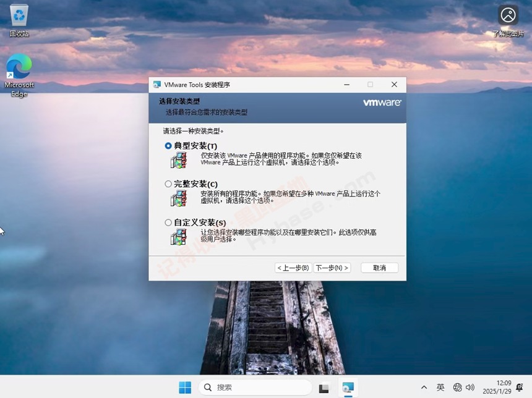The image size is (532, 398).
Task: Click the custom install package icon
Action: 178,237
